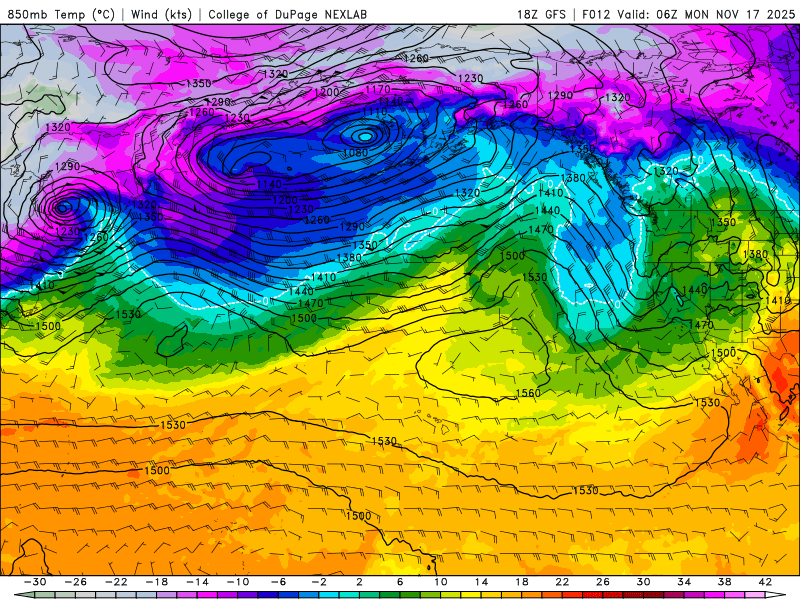Select the -22 tick label on the legend

[x=116, y=582]
